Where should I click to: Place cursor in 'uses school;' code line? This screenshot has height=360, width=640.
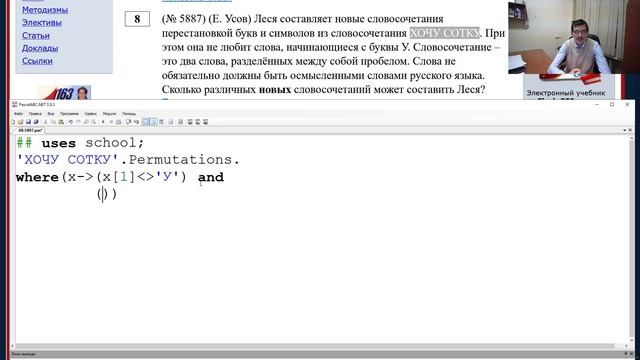pyautogui.click(x=80, y=143)
